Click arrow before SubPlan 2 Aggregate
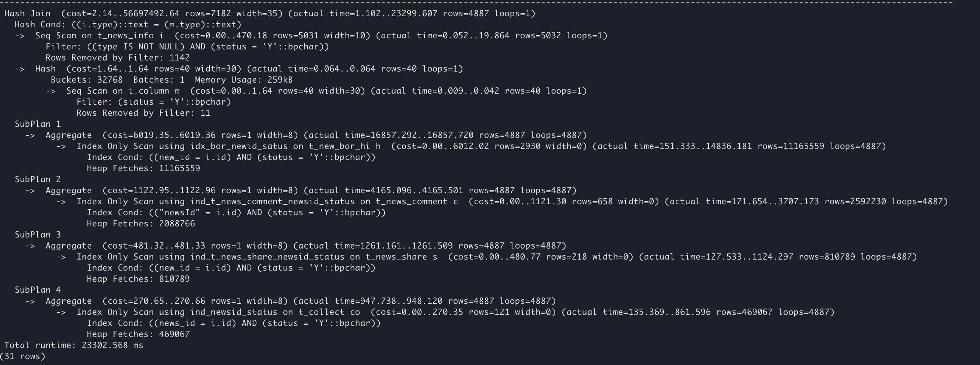980x365 pixels. pyautogui.click(x=30, y=190)
